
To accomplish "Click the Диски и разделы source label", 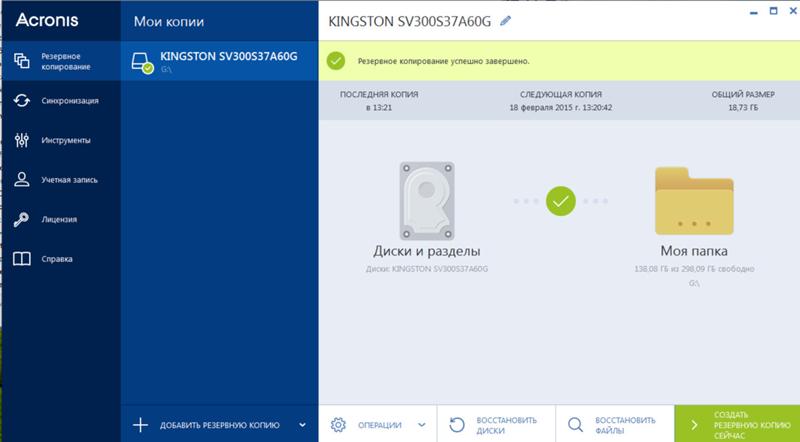I will [427, 251].
